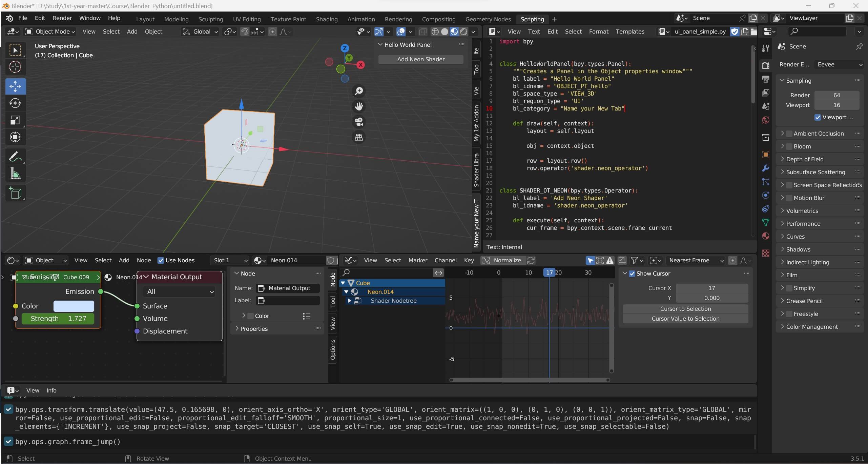Expand the Shader Nodetree tree item
The image size is (868, 464).
tap(349, 301)
